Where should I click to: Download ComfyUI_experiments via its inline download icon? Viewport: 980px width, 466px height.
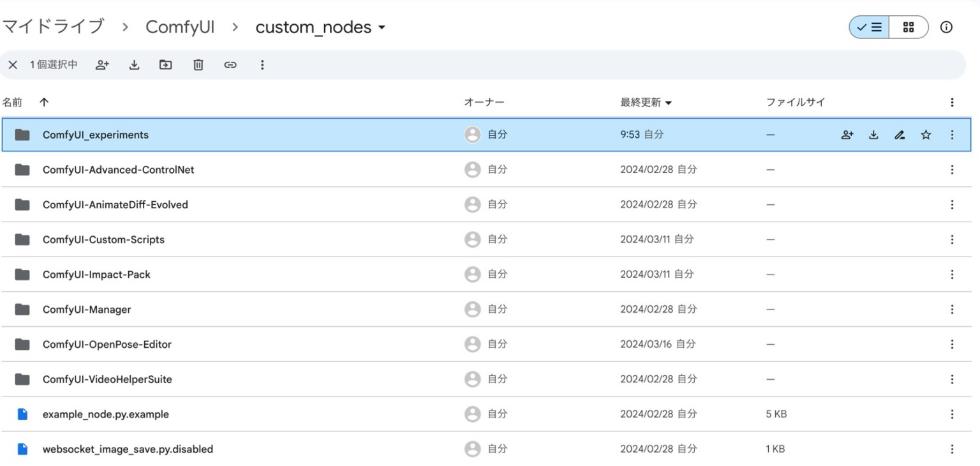(873, 135)
